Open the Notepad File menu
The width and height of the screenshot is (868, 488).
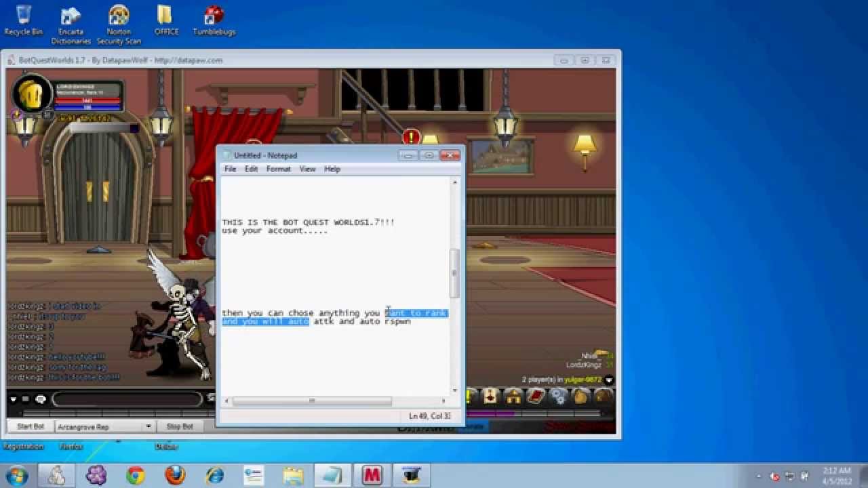pyautogui.click(x=231, y=169)
